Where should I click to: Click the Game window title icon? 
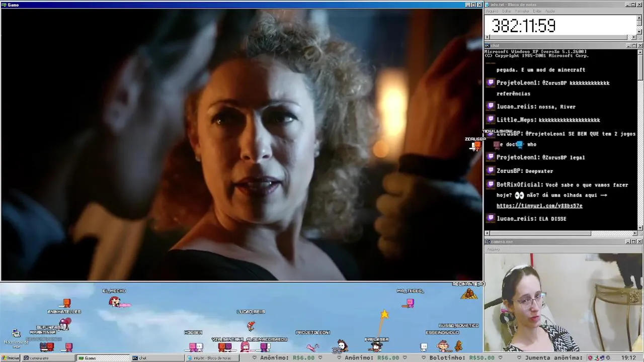point(4,5)
